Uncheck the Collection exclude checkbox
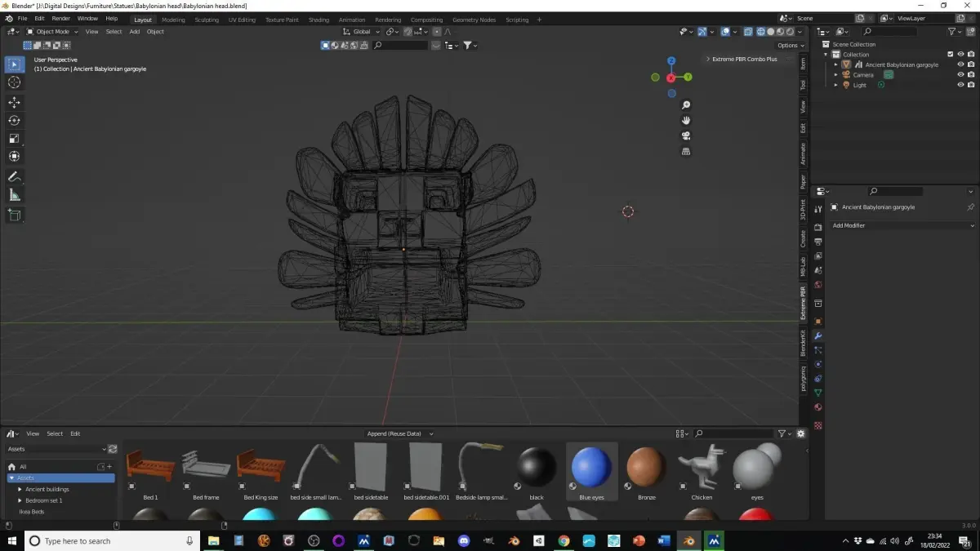The height and width of the screenshot is (551, 980). pos(950,55)
